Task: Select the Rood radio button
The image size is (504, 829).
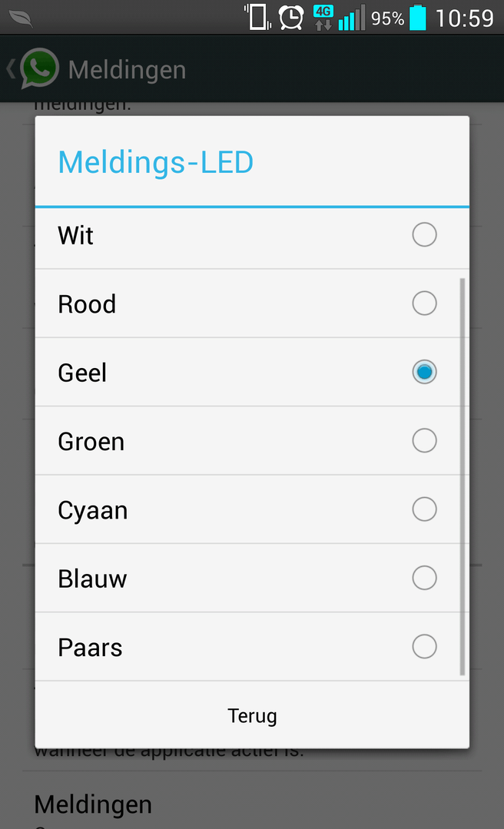Action: (424, 303)
